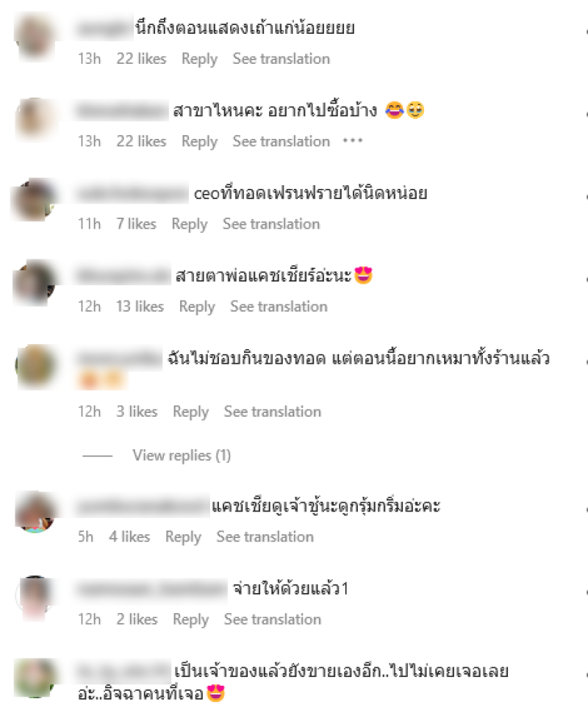The image size is (588, 707).
Task: Click avatar of 5h ago commenter
Action: tap(35, 513)
